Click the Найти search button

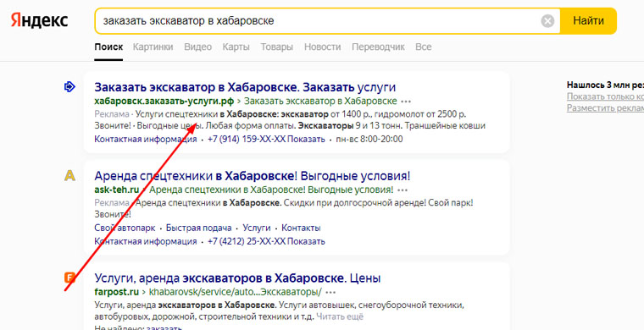pyautogui.click(x=588, y=21)
